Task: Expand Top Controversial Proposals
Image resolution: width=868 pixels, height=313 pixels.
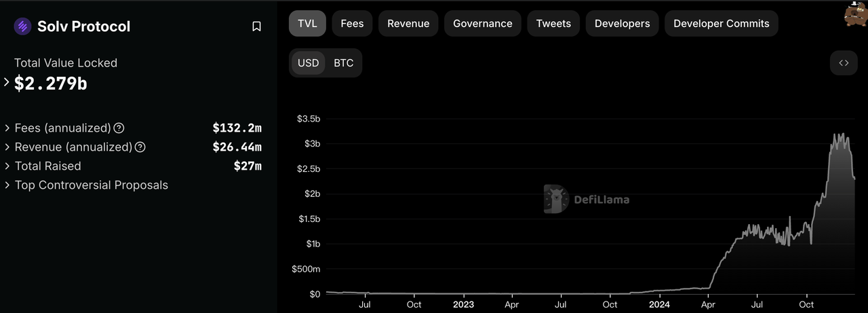Action: [7, 185]
